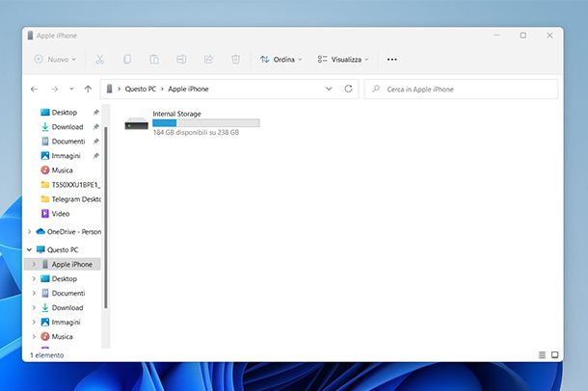Maximize the Apple iPhone window

[523, 36]
